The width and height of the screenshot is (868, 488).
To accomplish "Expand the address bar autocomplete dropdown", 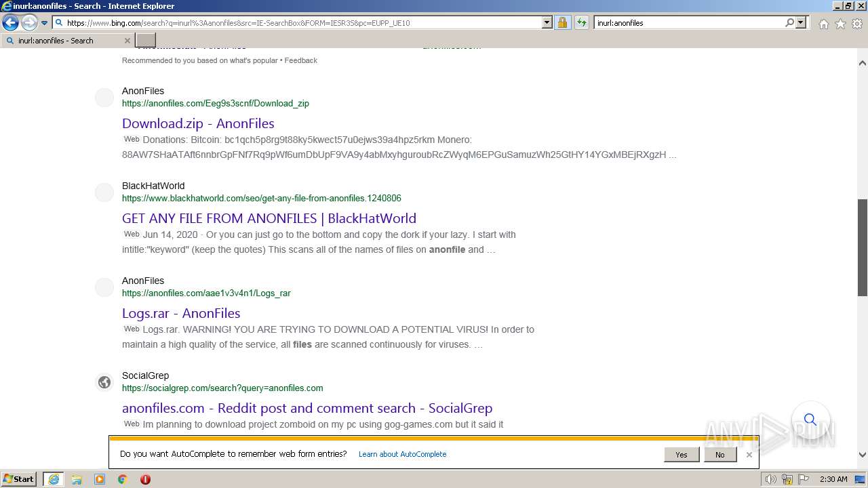I will point(547,22).
